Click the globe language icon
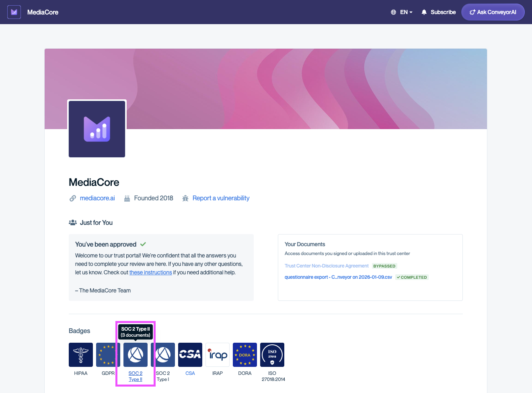The image size is (532, 393). point(393,12)
